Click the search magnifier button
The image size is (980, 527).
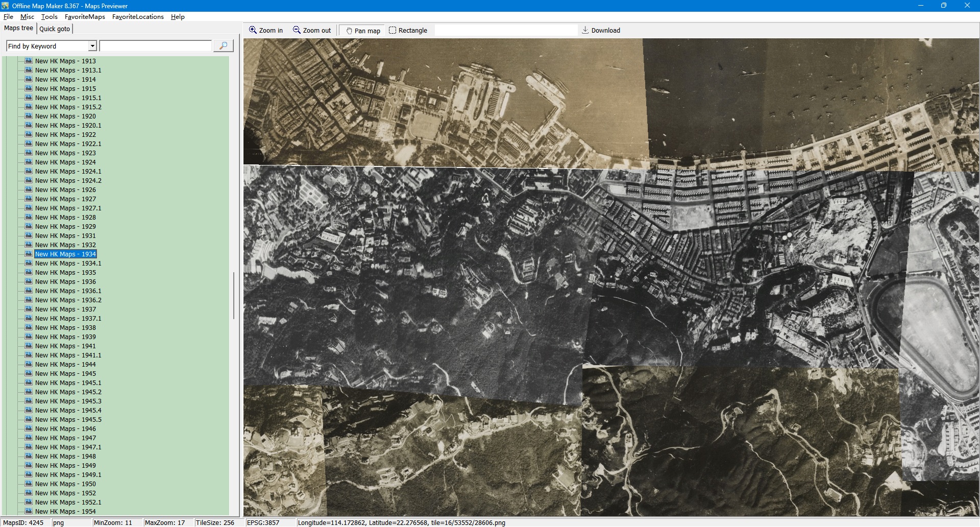223,46
